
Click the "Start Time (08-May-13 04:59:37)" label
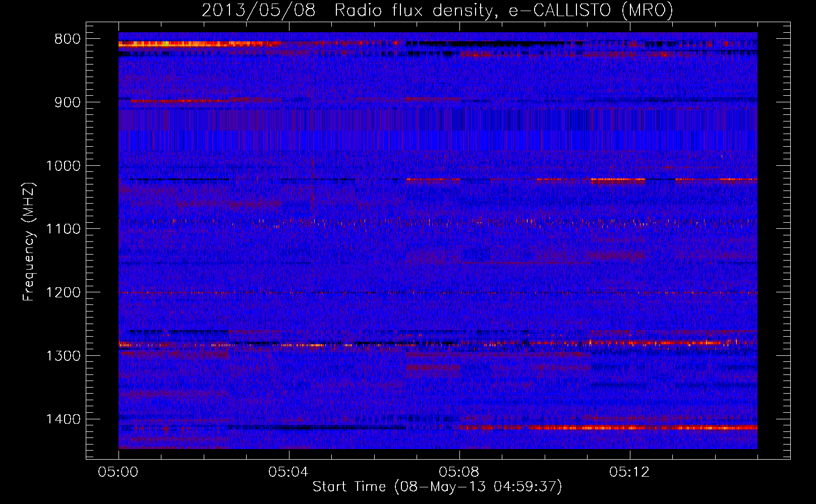(437, 487)
